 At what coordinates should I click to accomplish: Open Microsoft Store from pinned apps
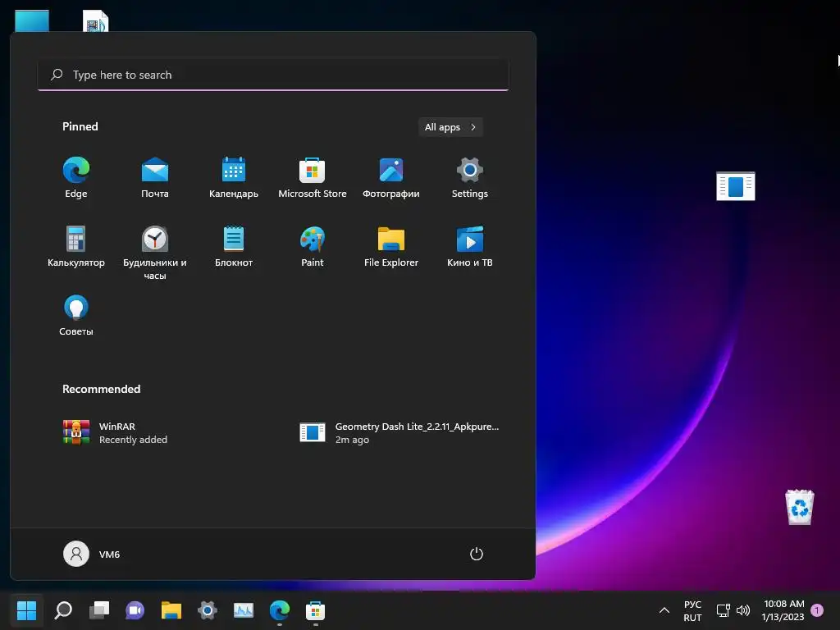(x=313, y=178)
